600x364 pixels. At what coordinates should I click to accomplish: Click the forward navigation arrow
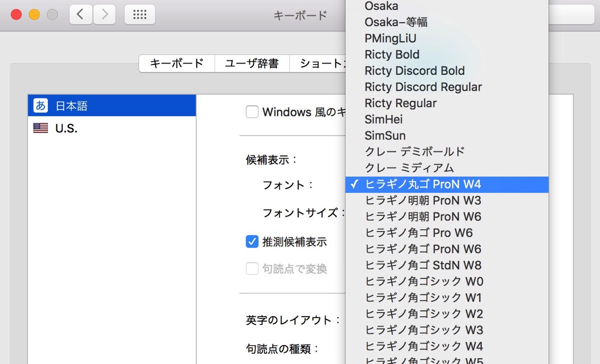104,14
